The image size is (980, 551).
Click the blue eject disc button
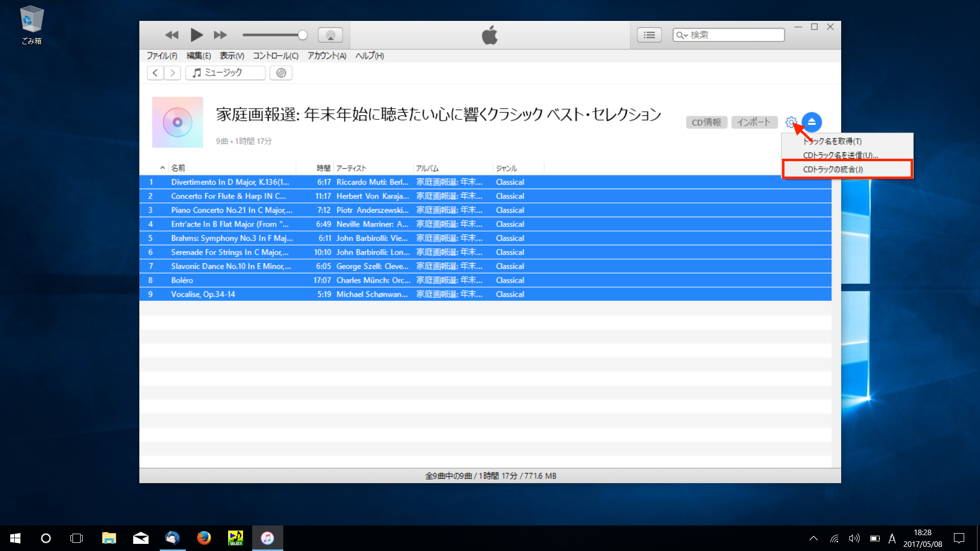812,122
